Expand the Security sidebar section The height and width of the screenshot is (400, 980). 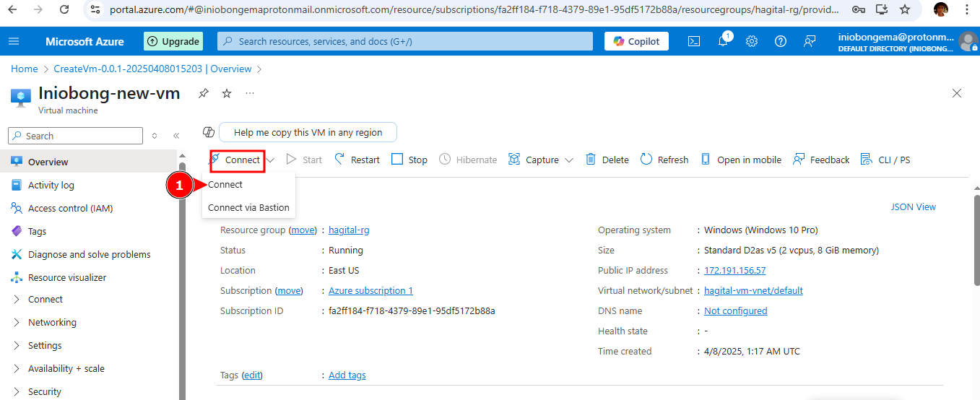[x=17, y=391]
